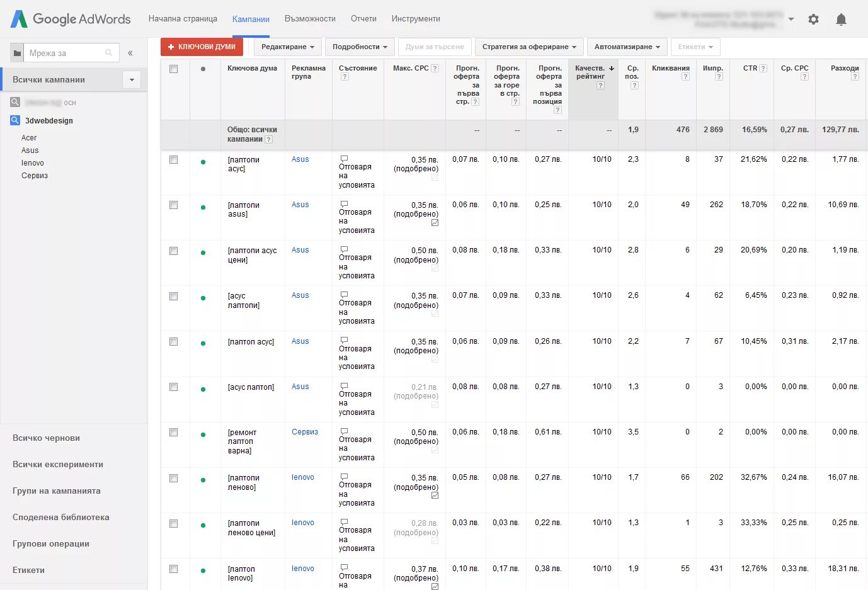Expand the Всички кампании dropdown arrow
Viewport: 868px width, 590px height.
(x=132, y=80)
